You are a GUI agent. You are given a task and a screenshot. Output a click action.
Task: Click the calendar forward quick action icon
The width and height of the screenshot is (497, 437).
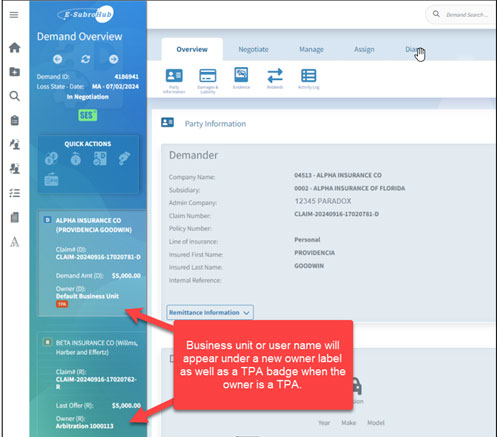click(51, 179)
